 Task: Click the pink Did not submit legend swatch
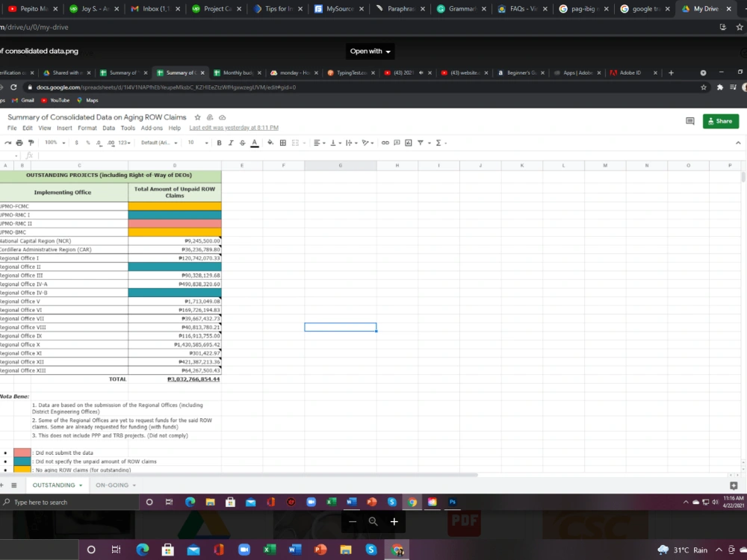pyautogui.click(x=22, y=452)
